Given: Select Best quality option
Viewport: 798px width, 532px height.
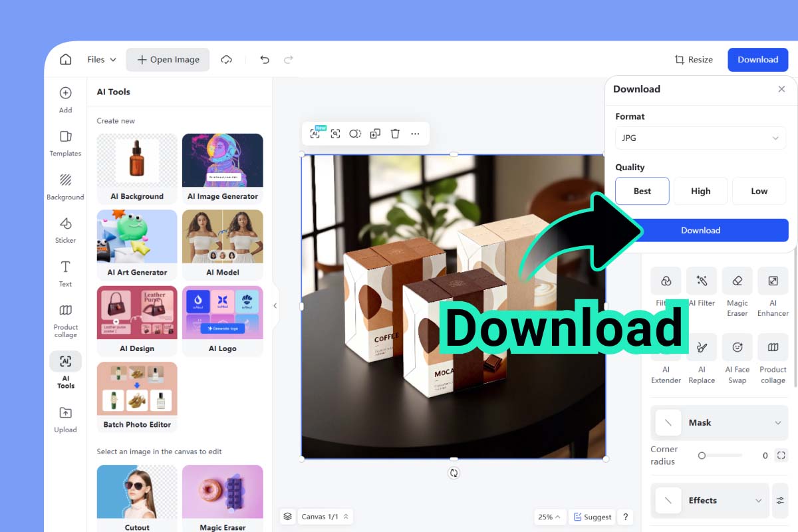Looking at the screenshot, I should 642,191.
